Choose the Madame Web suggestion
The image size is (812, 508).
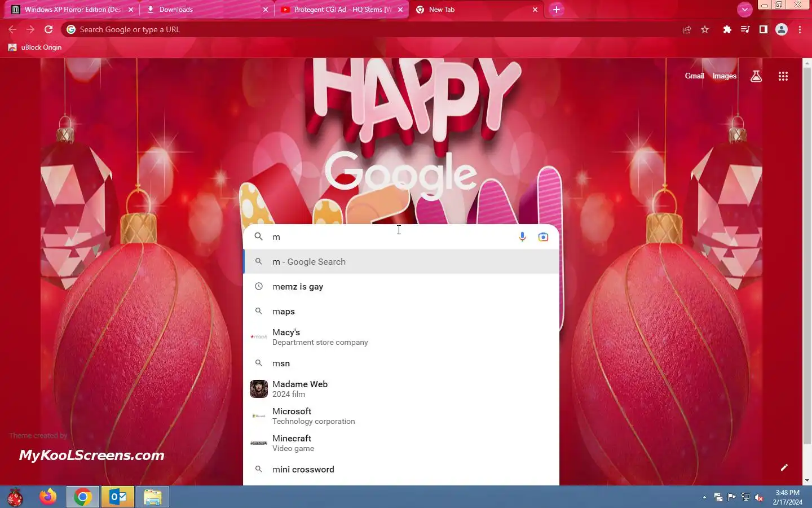[x=401, y=389]
